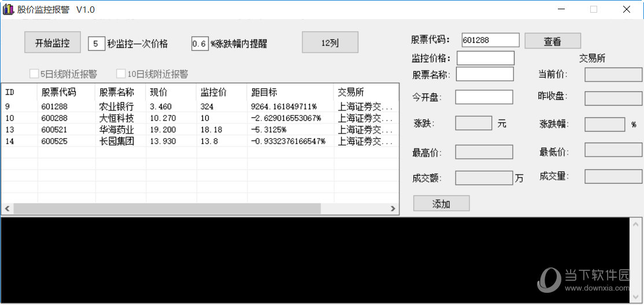
Task: Click the 12列 button
Action: click(x=330, y=42)
